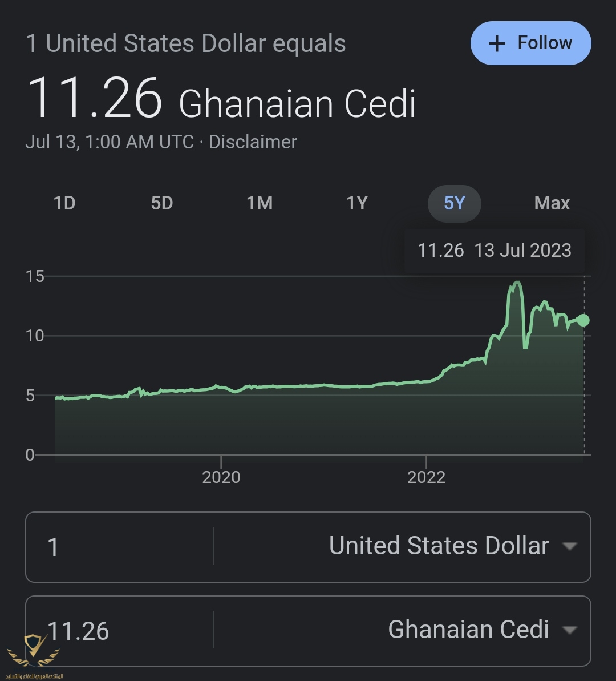The image size is (616, 681).
Task: Select the 5Y time range tab
Action: [x=455, y=203]
